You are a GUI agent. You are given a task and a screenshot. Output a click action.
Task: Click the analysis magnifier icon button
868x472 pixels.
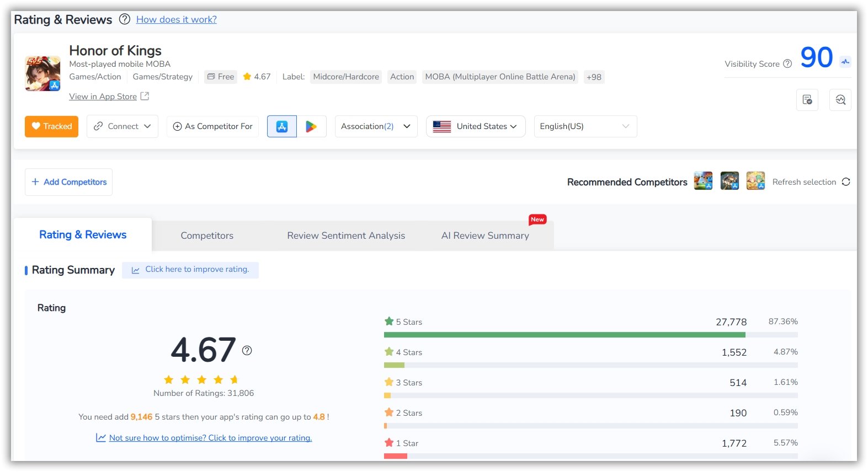click(x=840, y=100)
